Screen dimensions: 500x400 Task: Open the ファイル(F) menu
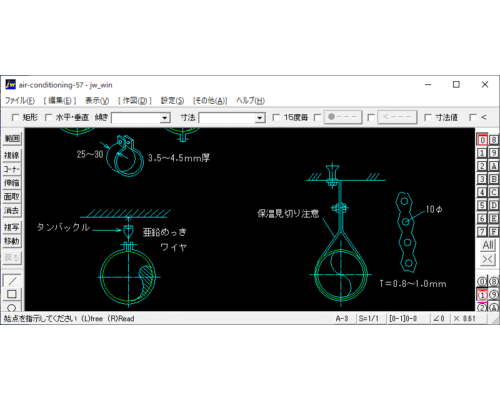(x=20, y=100)
